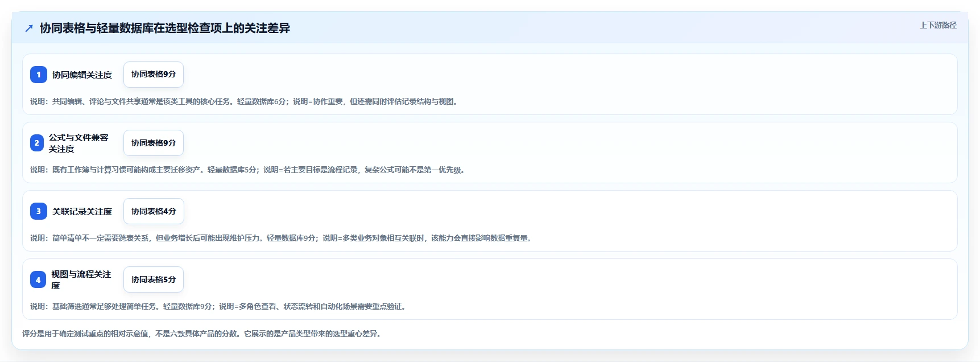Click the number 2 badge for 公式与文件兼容关注度

37,143
